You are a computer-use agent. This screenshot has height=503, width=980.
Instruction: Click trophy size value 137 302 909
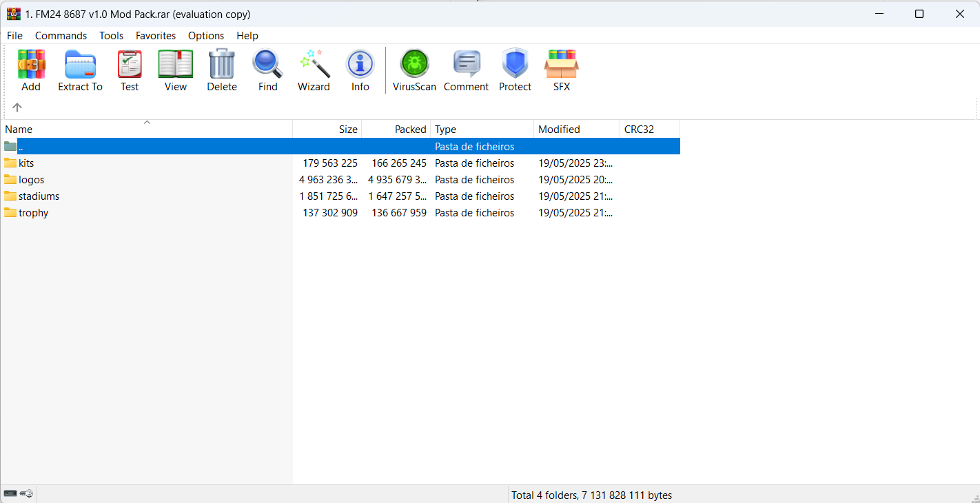click(330, 213)
